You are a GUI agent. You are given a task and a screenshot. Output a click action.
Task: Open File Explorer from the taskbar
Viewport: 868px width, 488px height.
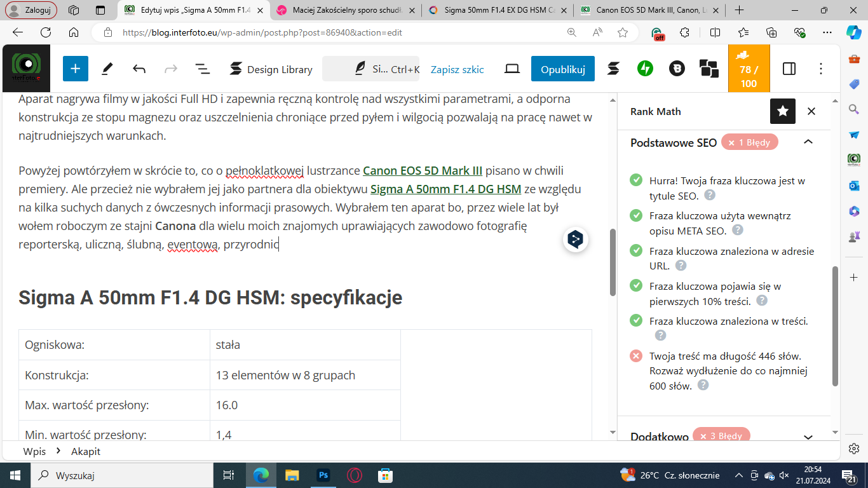point(292,475)
